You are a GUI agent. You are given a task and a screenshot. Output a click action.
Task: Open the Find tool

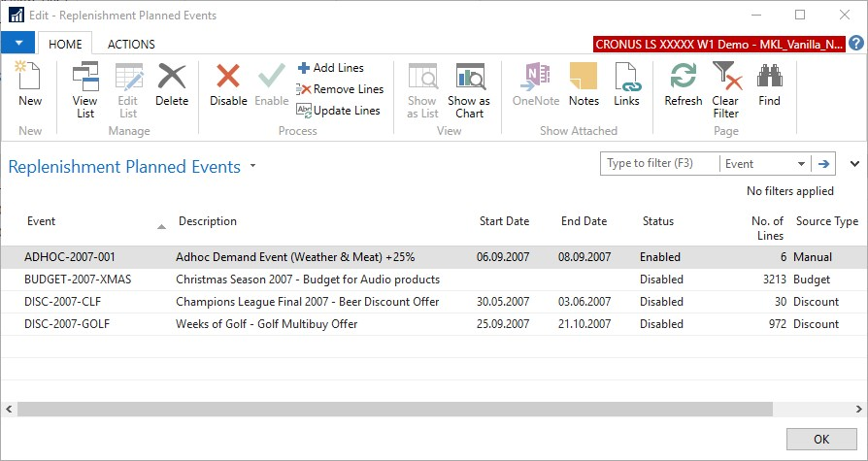click(x=769, y=84)
